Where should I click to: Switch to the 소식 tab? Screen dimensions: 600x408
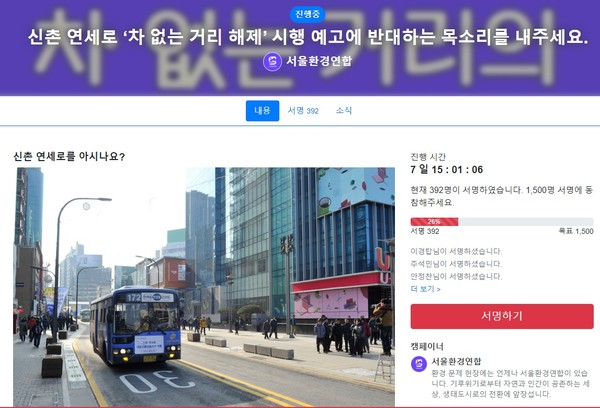click(x=344, y=111)
